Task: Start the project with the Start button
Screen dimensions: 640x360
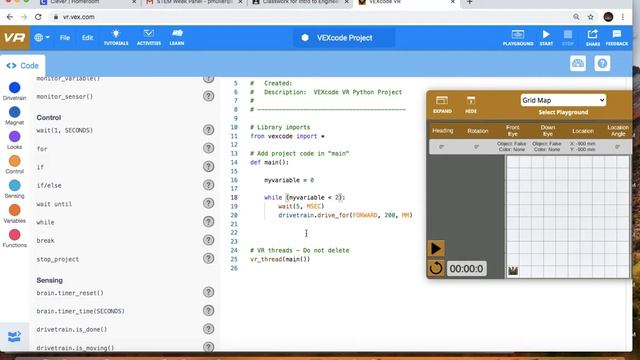Action: pos(546,38)
